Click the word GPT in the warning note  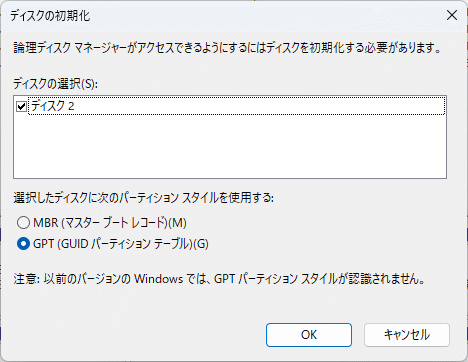224,279
